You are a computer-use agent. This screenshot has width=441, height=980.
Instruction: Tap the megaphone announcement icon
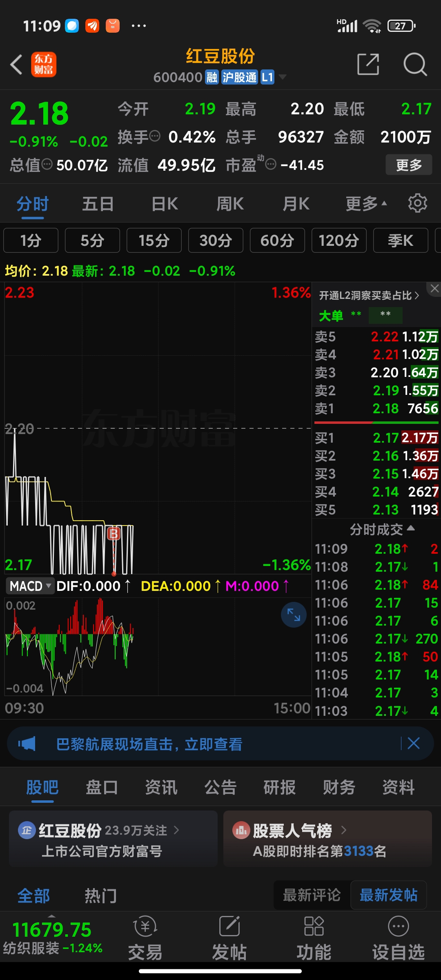coord(27,744)
